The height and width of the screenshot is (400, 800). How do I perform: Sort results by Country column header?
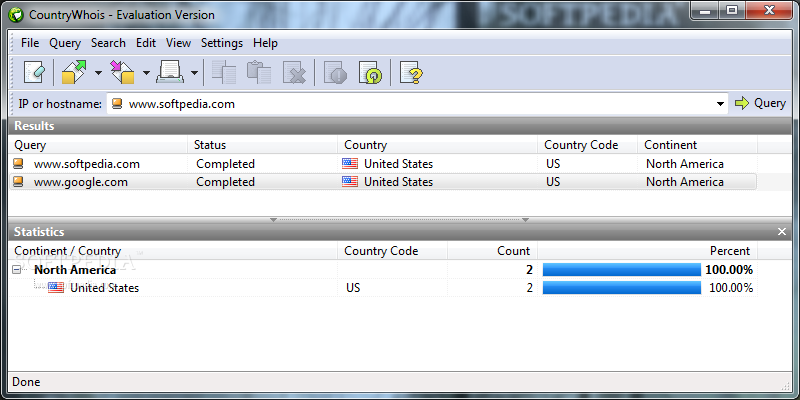437,145
